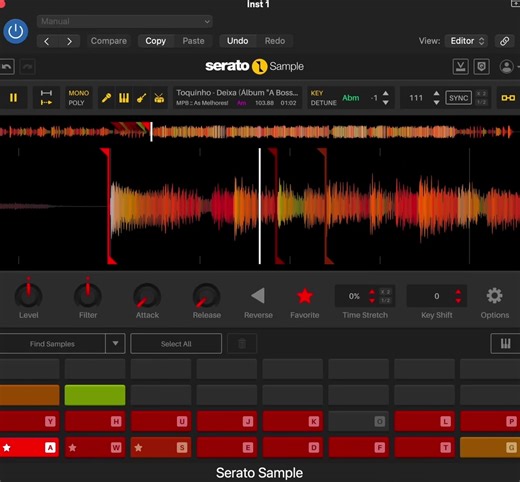Screen dimensions: 520x482
Task: Go to next preset arrow
Action: tap(69, 41)
